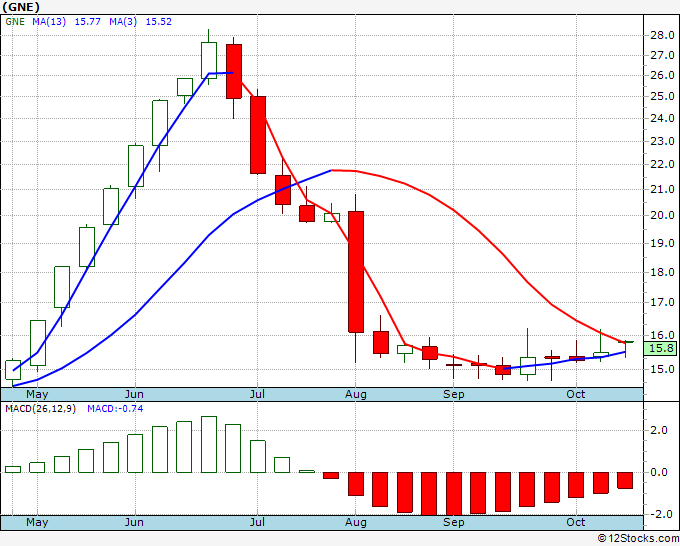Click the 21.0 price axis label
The width and height of the screenshot is (680, 546).
click(662, 190)
